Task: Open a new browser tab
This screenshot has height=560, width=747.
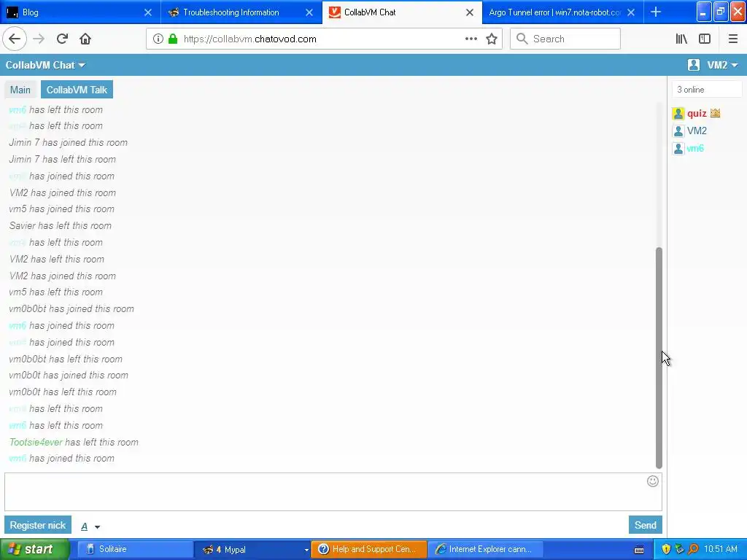Action: click(656, 12)
